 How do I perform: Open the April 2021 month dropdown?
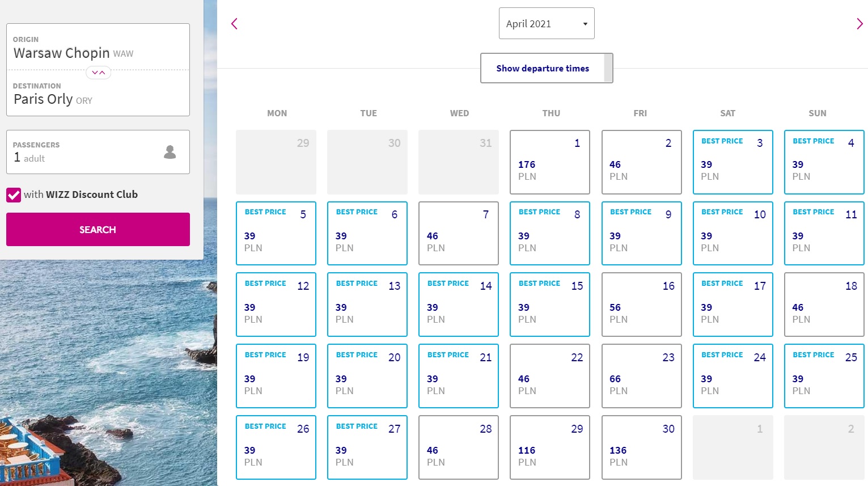[547, 23]
